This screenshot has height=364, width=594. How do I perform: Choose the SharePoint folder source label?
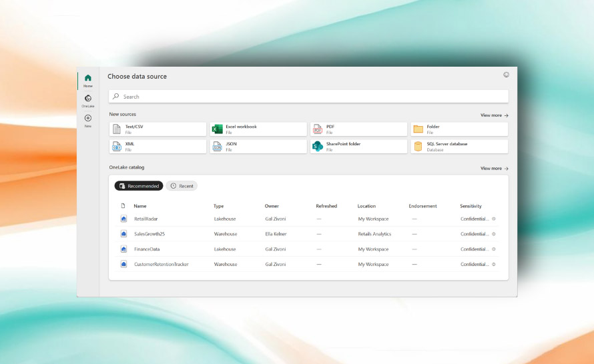pos(343,144)
